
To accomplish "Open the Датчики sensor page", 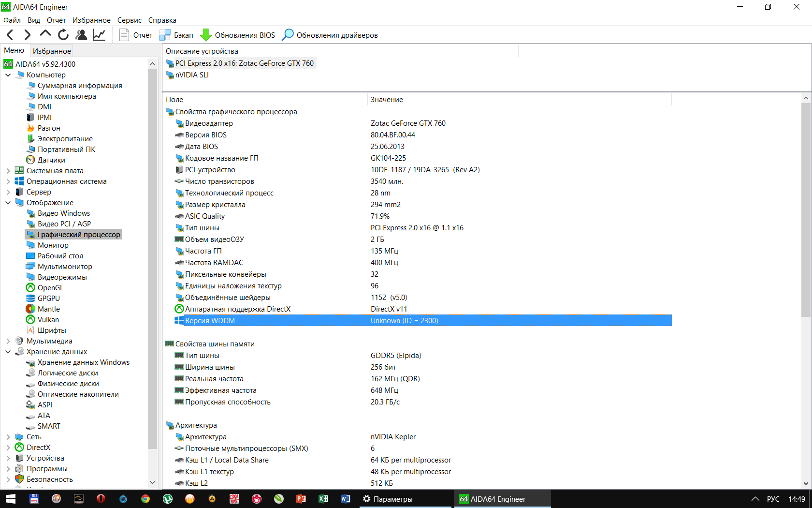I will tap(51, 160).
